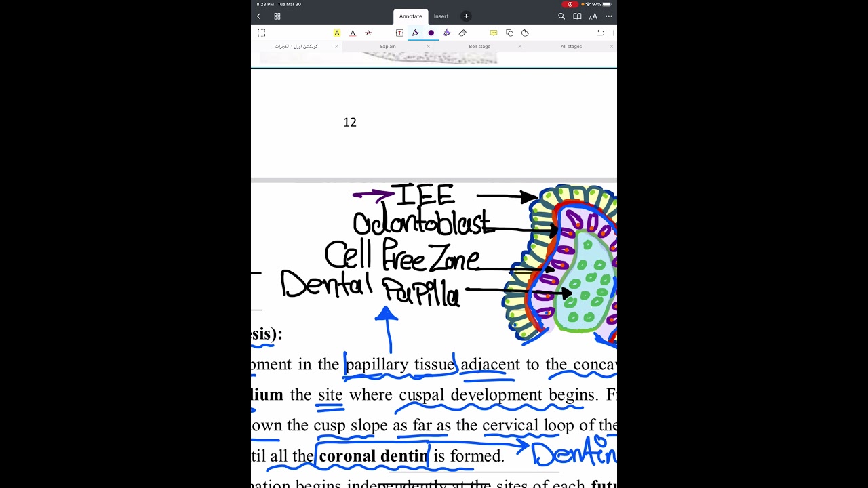Viewport: 868px width, 488px height.
Task: Open the document search magnifier
Action: click(x=561, y=16)
